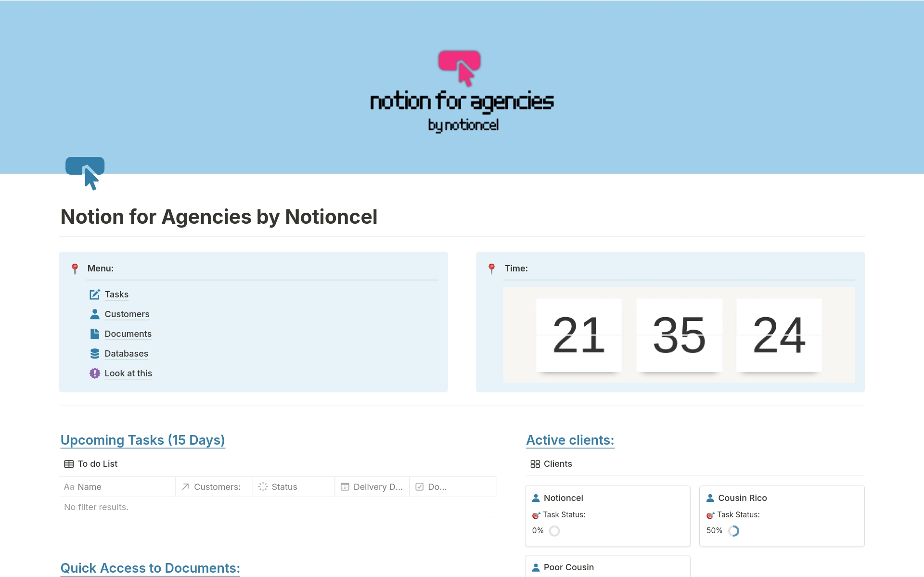Click the Customers relation column header
Viewport: 924px width, 577px height.
click(x=217, y=487)
